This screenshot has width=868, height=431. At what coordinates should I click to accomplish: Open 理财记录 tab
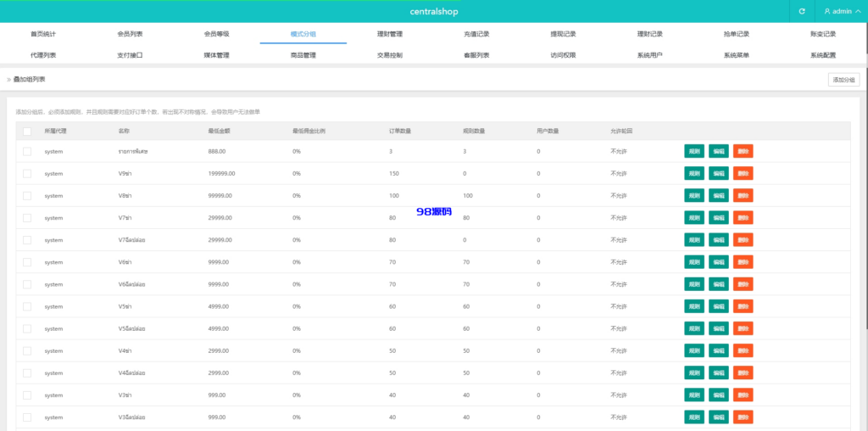point(650,34)
